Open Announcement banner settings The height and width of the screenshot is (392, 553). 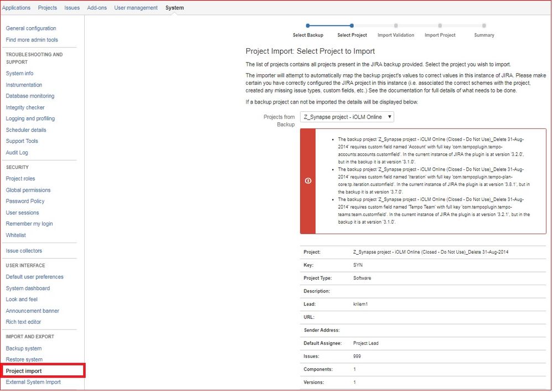point(33,311)
